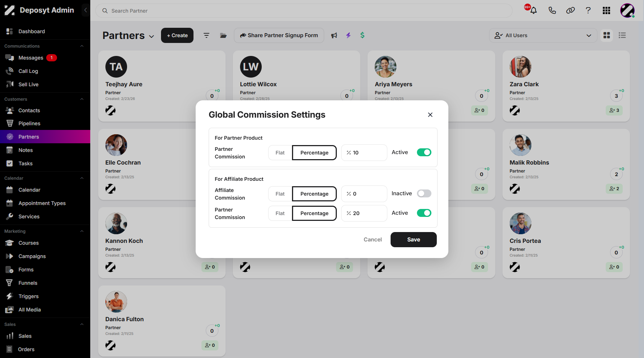
Task: Select Flat for Partner Product commission
Action: (x=280, y=153)
